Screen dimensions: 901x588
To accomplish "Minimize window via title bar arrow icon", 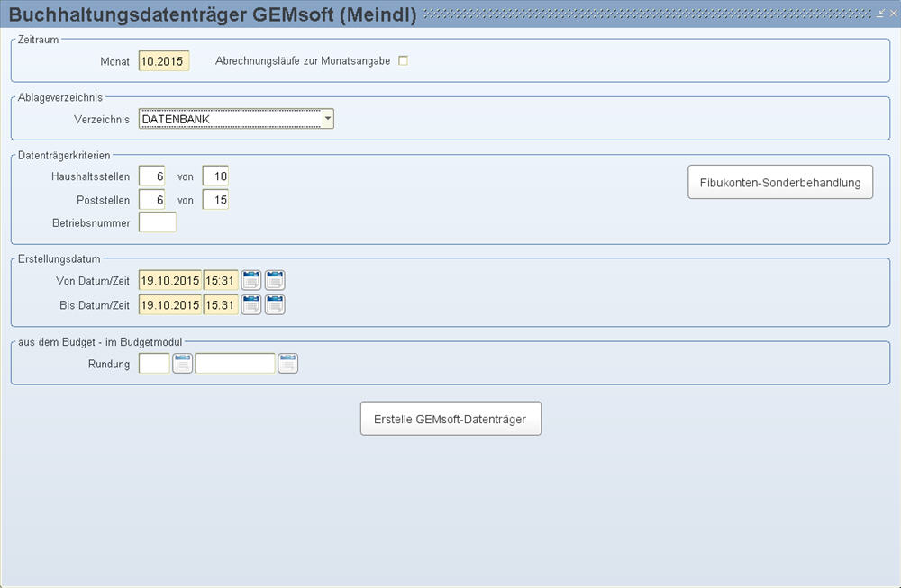I will pyautogui.click(x=880, y=13).
